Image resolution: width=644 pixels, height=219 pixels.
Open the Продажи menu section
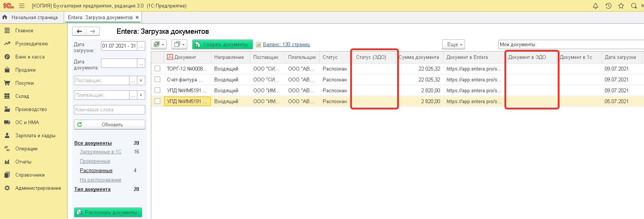point(25,70)
